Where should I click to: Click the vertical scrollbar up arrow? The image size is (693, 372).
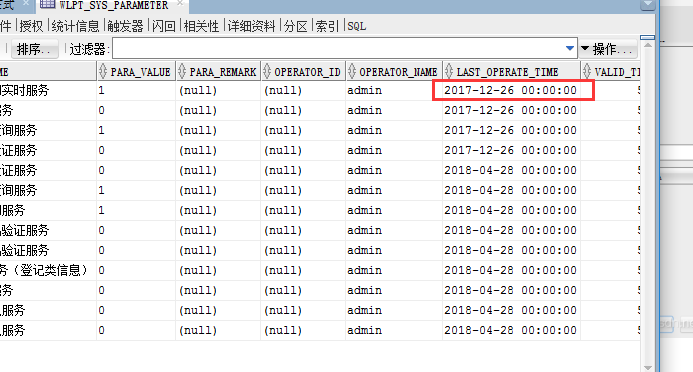pos(648,45)
